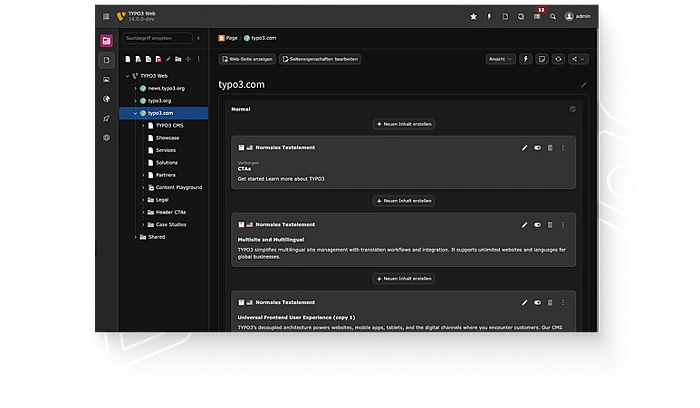Viewport: 700px width, 408px height.
Task: Click the TYPO3 logo in the top bar
Action: 123,17
